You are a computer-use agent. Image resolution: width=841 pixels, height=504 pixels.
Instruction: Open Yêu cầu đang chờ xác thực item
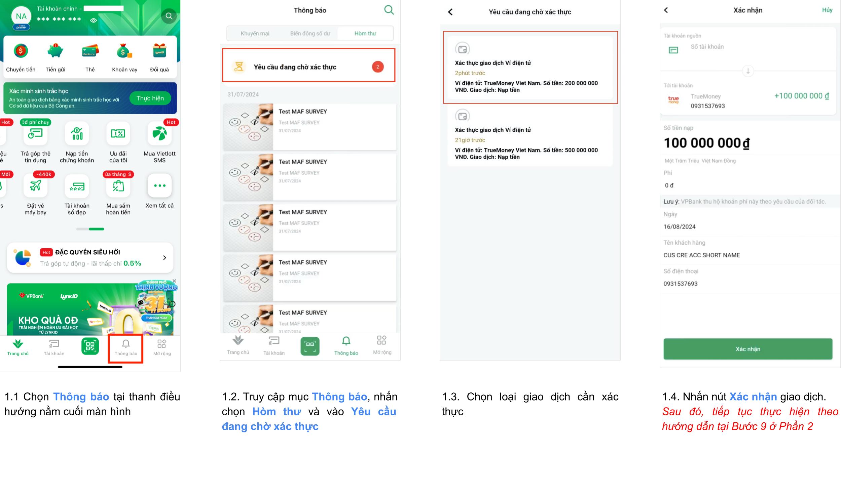pyautogui.click(x=309, y=67)
